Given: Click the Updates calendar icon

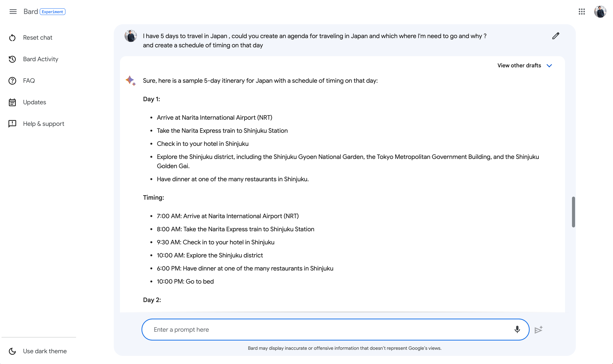Looking at the screenshot, I should pyautogui.click(x=12, y=102).
